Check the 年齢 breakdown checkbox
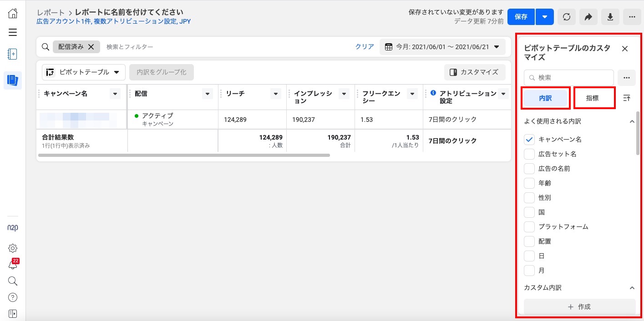644x321 pixels. coord(529,183)
